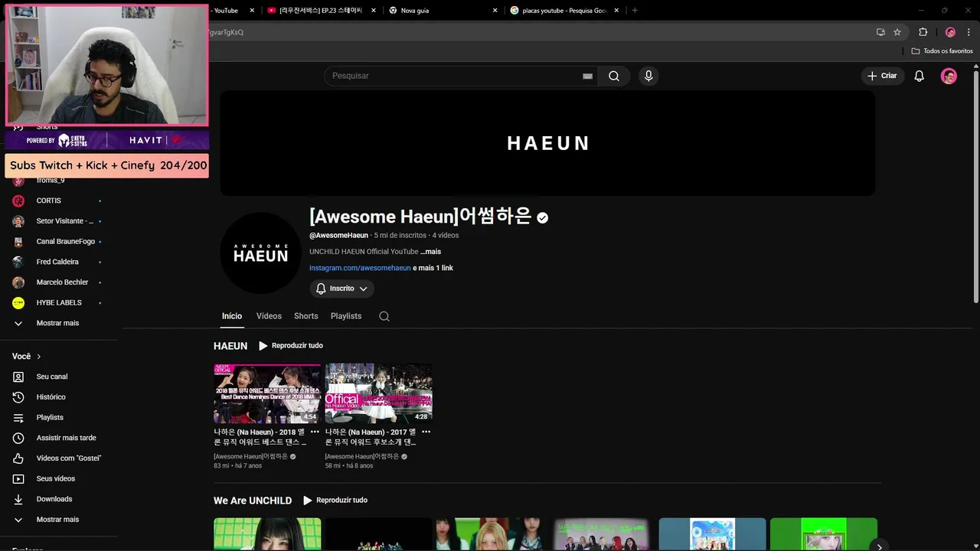The image size is (980, 551).
Task: Click the Awesome Haeun channel avatar
Action: pos(260,253)
